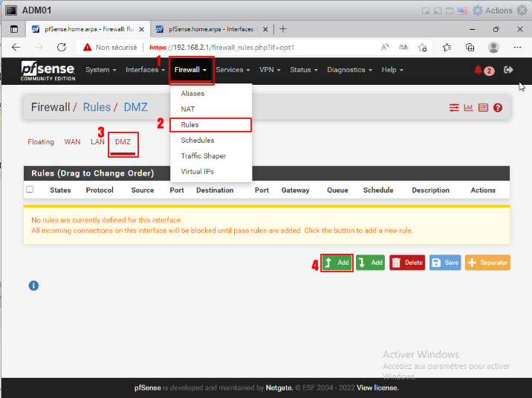This screenshot has width=532, height=398.
Task: Switch to the WAN rules tab
Action: pos(72,141)
